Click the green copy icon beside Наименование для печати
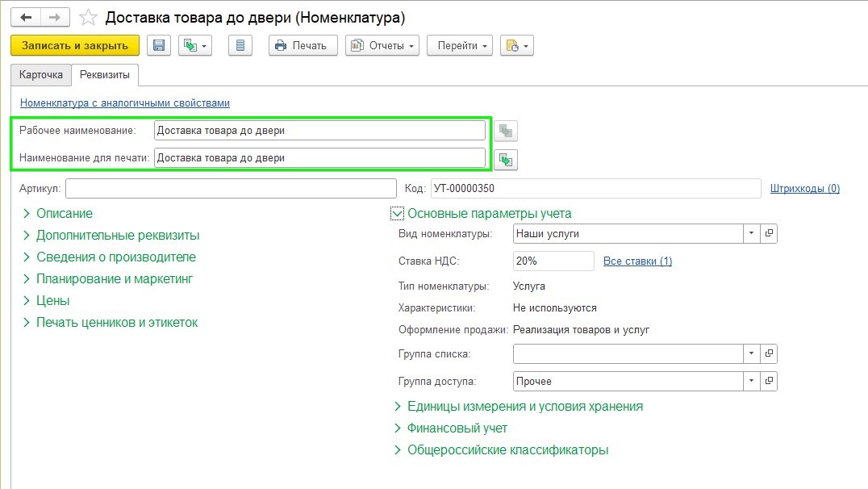Screen dimensions: 868x489 click(506, 160)
